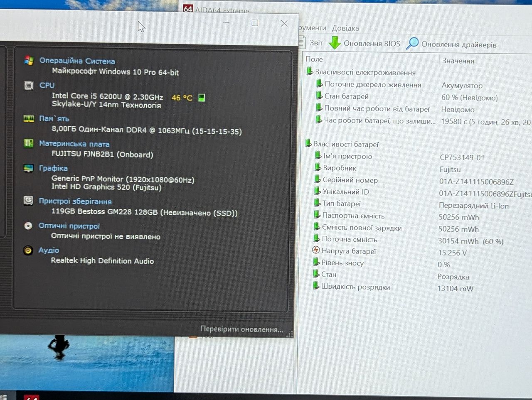Select the Intel Core i5 6200U @ 2.30GHz line
The image size is (532, 400).
[x=107, y=96]
